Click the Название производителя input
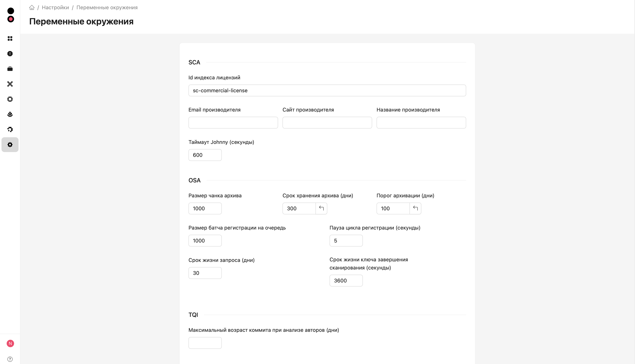Viewport: 635px width, 364px height. pyautogui.click(x=421, y=123)
